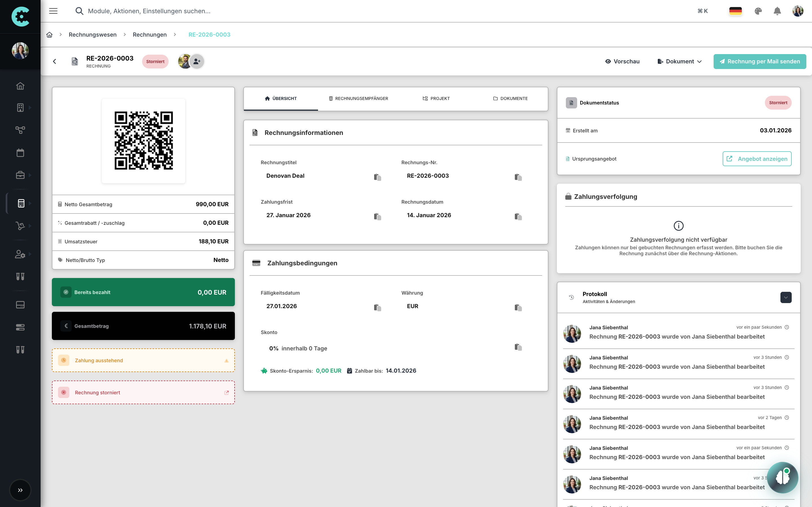Open the Dokument dropdown menu

click(679, 61)
